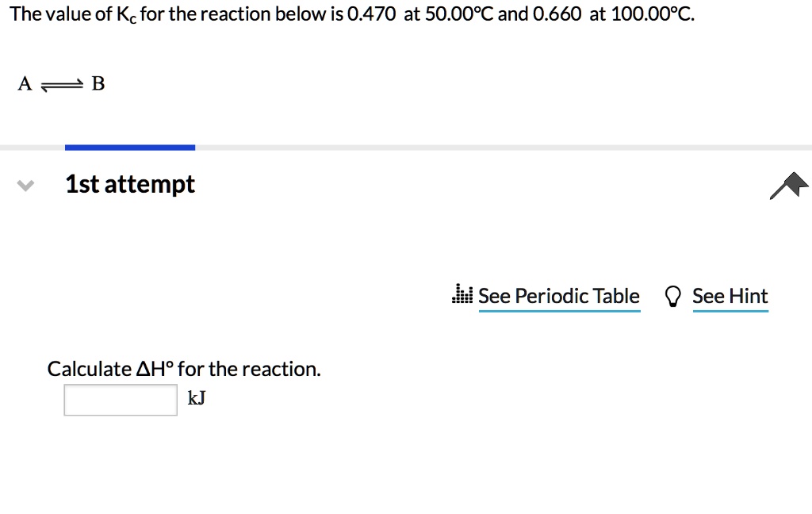Image resolution: width=812 pixels, height=514 pixels.
Task: Click the flag bookmark icon to mark question
Action: click(790, 184)
